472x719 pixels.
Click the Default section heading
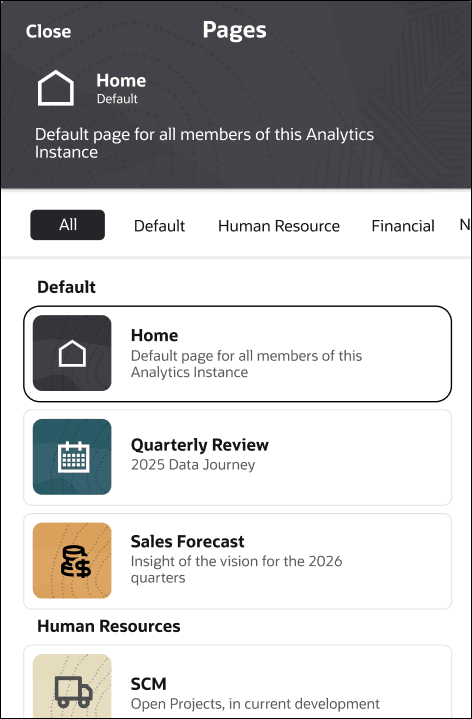67,287
